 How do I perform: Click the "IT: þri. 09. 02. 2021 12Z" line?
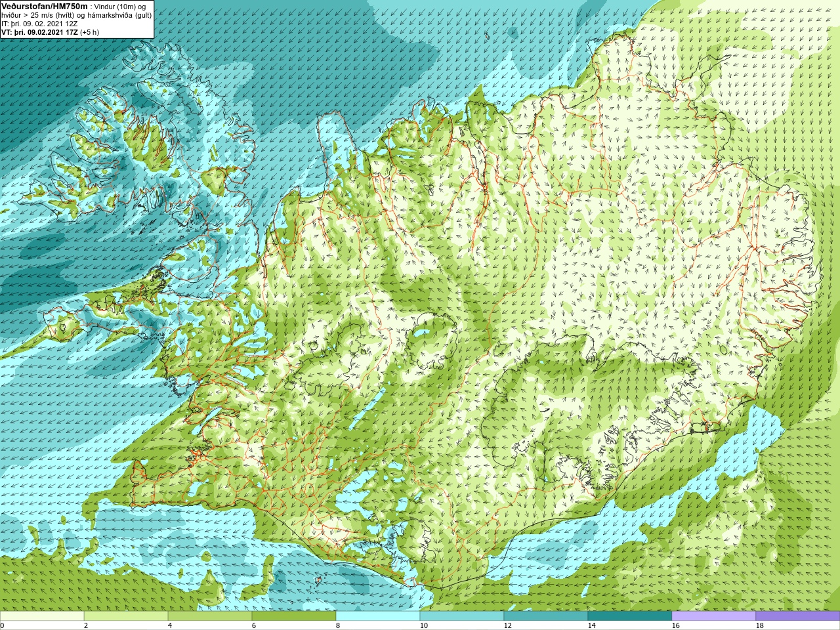click(39, 23)
